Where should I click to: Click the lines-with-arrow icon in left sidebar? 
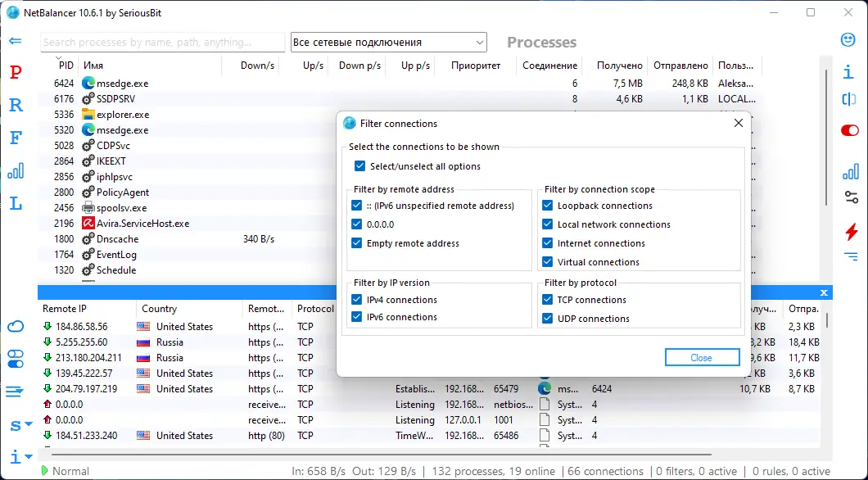pyautogui.click(x=15, y=392)
